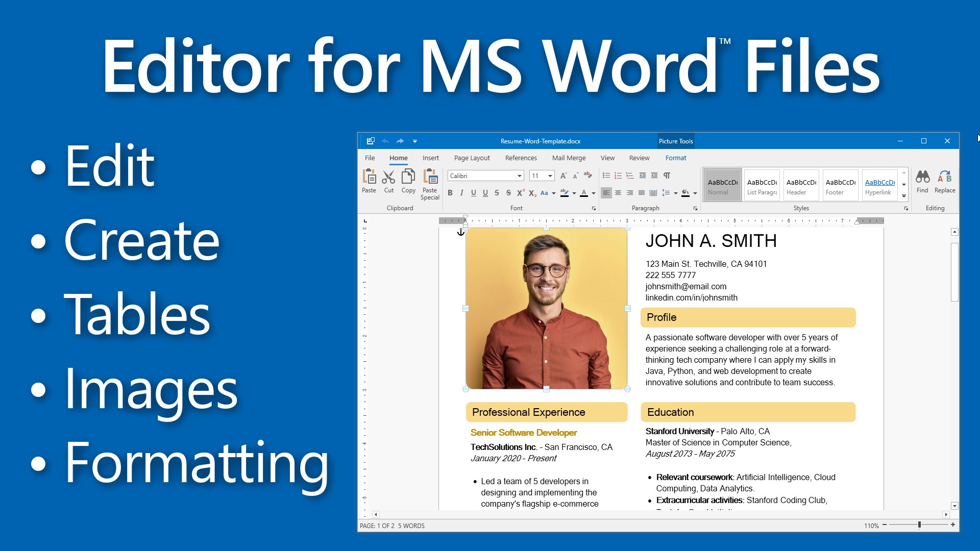Apply subscript formatting
980x551 pixels.
point(532,193)
